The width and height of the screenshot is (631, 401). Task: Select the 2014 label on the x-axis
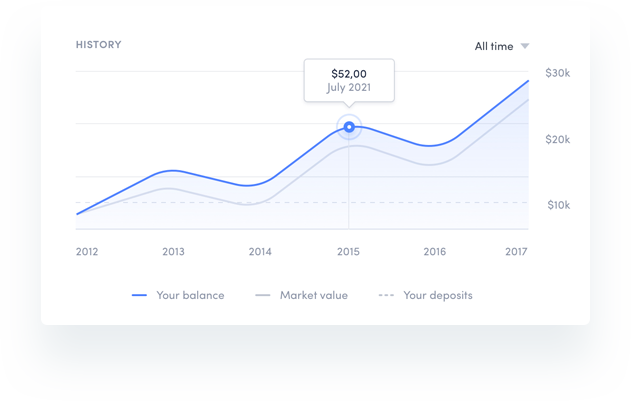[x=260, y=252]
